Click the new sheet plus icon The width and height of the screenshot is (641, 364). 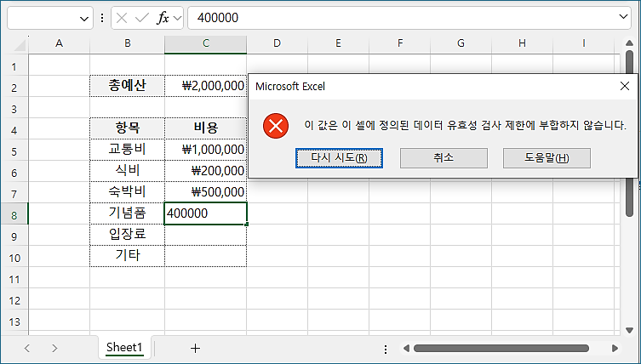195,348
